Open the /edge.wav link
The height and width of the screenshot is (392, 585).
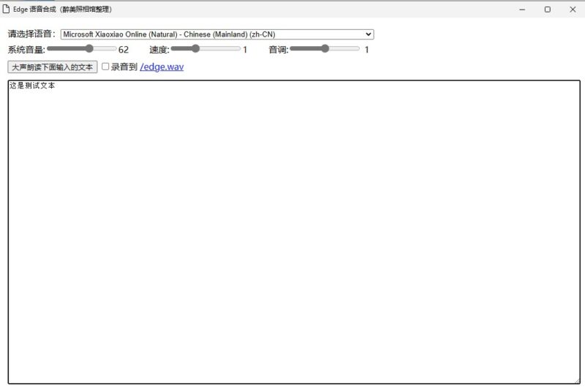[x=162, y=67]
